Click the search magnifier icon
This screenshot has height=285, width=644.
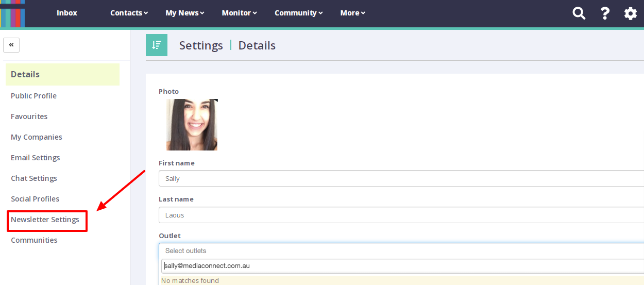point(579,13)
